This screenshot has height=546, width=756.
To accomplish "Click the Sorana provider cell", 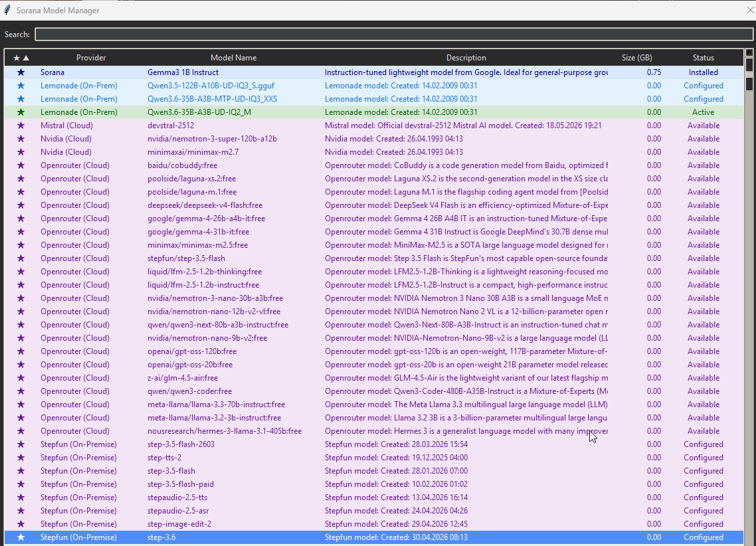I will tap(52, 72).
